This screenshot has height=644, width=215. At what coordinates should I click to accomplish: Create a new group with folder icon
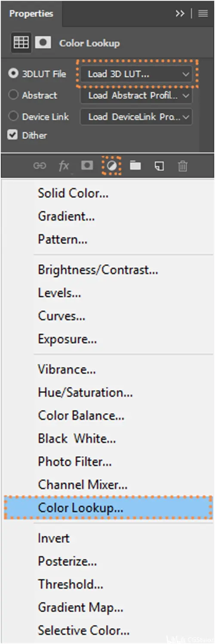coord(135,165)
